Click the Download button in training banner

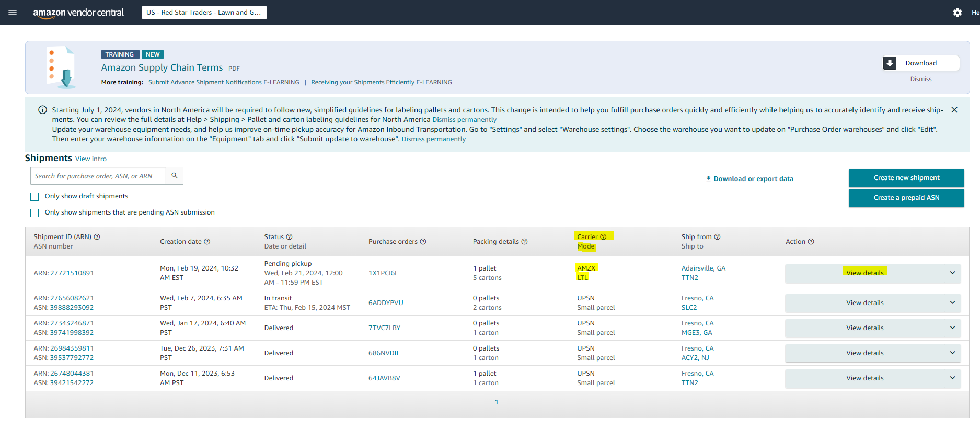pos(921,63)
